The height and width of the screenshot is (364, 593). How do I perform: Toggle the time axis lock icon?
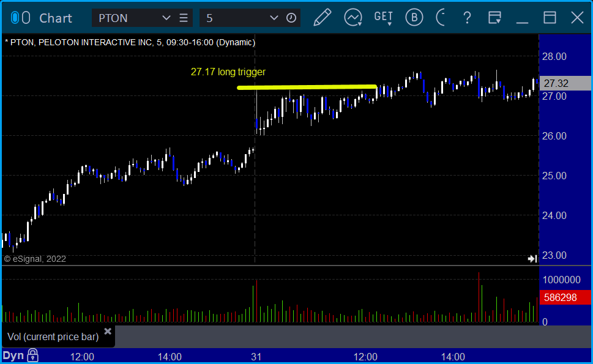[33, 355]
